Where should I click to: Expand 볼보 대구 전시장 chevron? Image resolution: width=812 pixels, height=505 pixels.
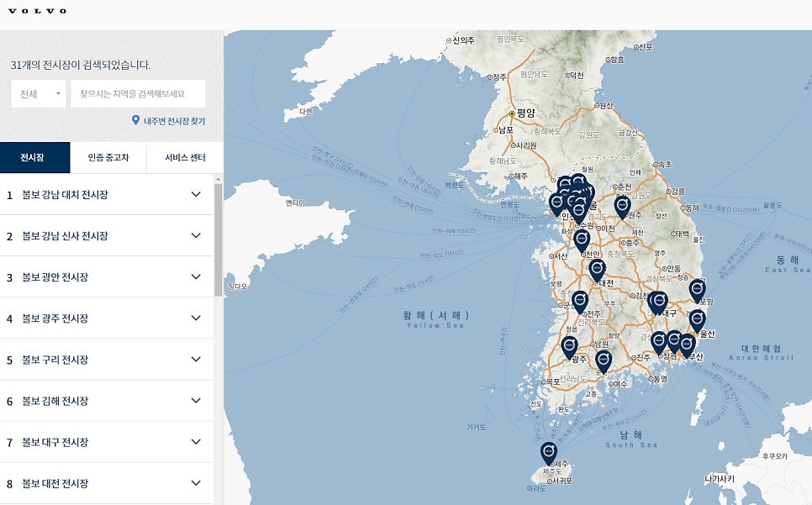click(x=196, y=442)
